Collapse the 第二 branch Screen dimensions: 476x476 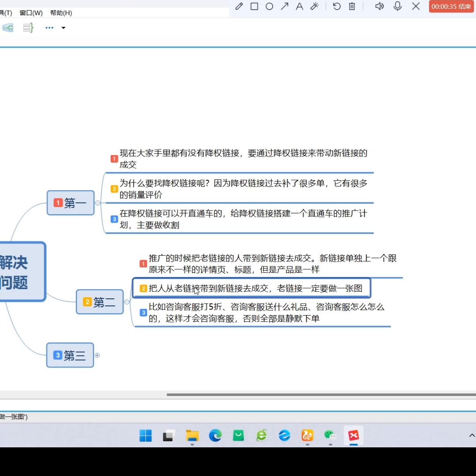click(127, 302)
